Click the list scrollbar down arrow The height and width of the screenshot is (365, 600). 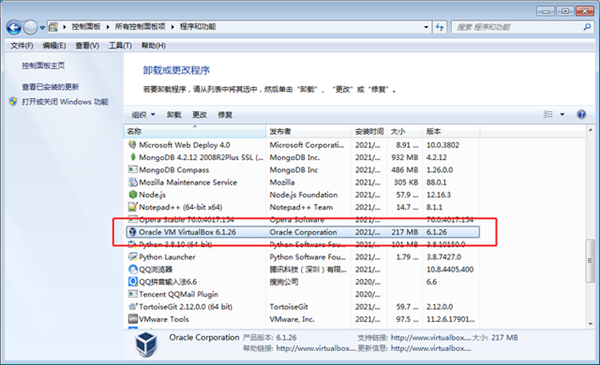tap(590, 324)
